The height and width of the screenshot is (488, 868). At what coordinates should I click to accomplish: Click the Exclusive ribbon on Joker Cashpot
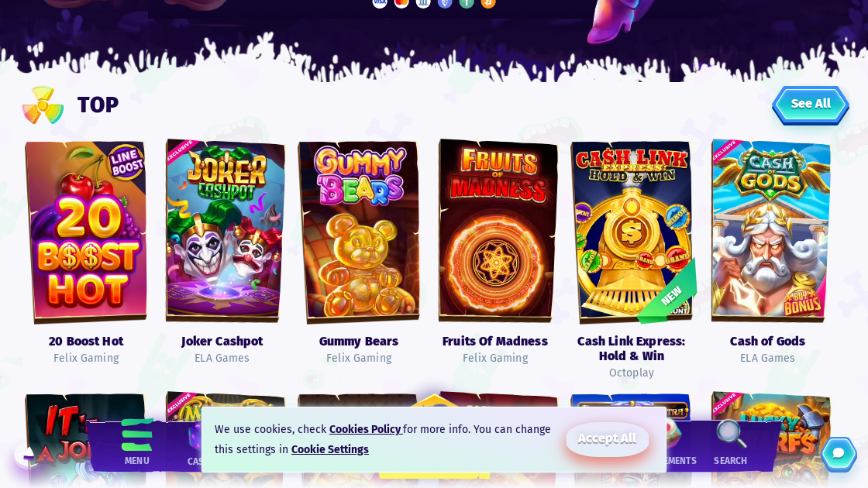point(180,152)
